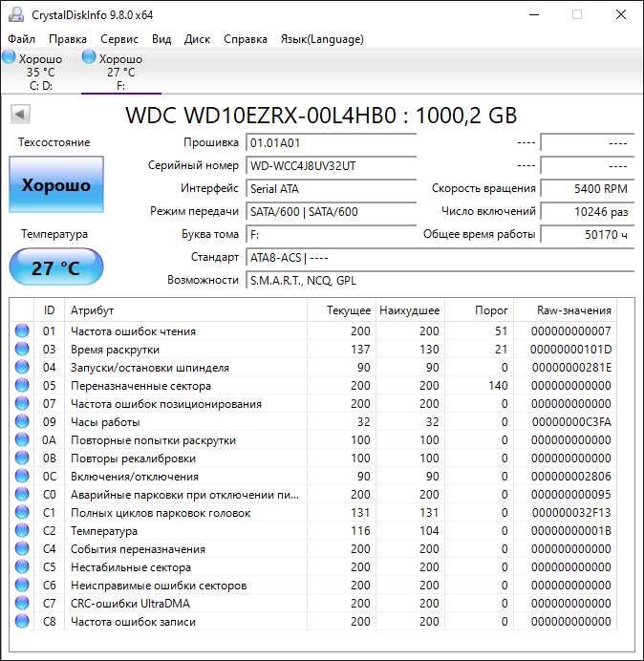This screenshot has width=644, height=661.
Task: Open the Сервис menu
Action: [x=119, y=39]
